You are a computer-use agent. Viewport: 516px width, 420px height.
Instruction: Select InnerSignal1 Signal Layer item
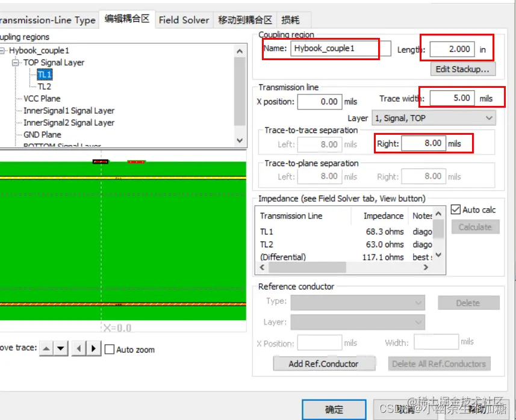(x=69, y=111)
